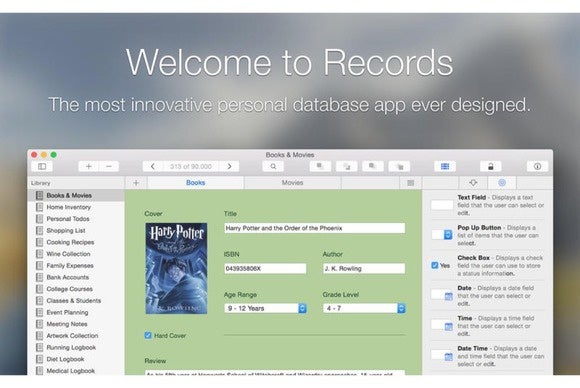This screenshot has width=580, height=388.
Task: Open Family Expenses in the sidebar
Action: click(x=76, y=266)
